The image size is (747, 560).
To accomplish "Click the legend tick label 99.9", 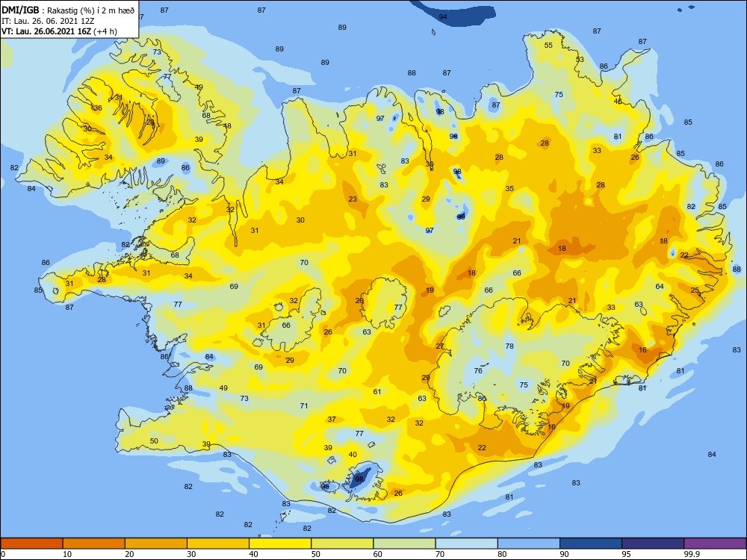I will tap(691, 554).
